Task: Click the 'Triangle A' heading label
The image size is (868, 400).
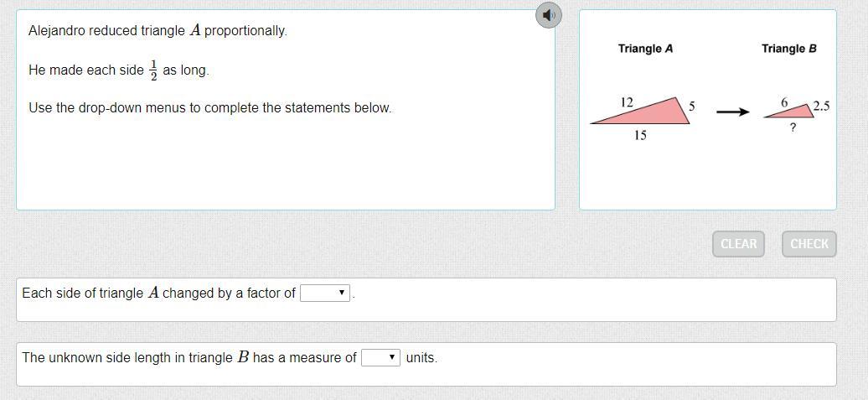Action: [x=645, y=49]
